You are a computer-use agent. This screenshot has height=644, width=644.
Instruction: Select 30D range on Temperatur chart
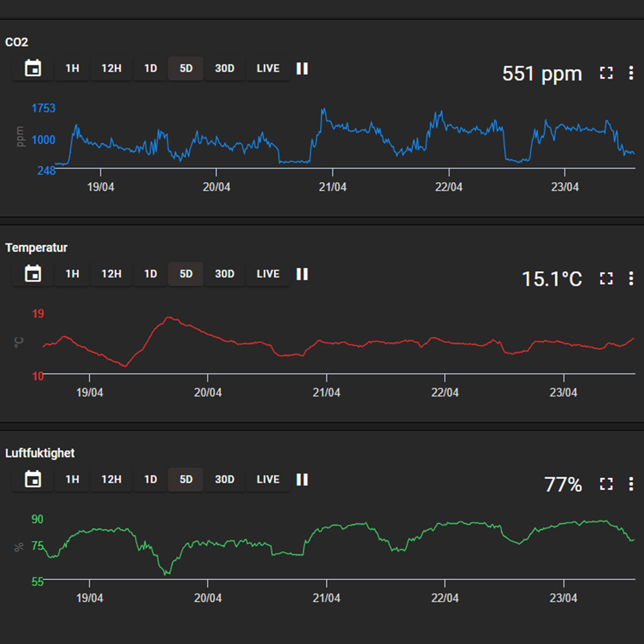coord(224,274)
